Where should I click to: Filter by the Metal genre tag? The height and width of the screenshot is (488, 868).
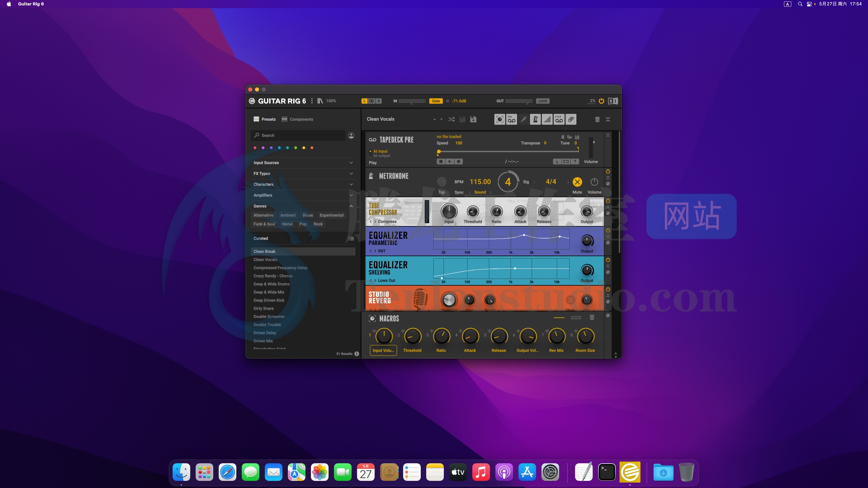[287, 224]
